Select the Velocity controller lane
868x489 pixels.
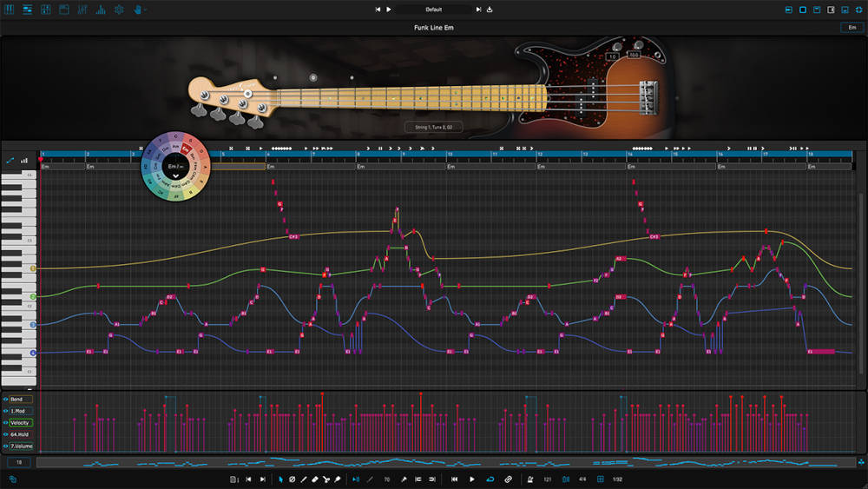pos(21,422)
